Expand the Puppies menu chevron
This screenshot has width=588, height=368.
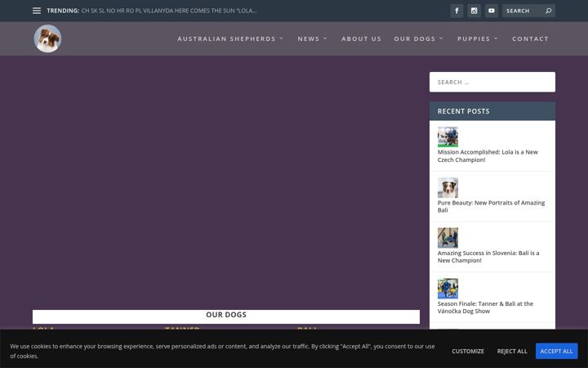496,38
